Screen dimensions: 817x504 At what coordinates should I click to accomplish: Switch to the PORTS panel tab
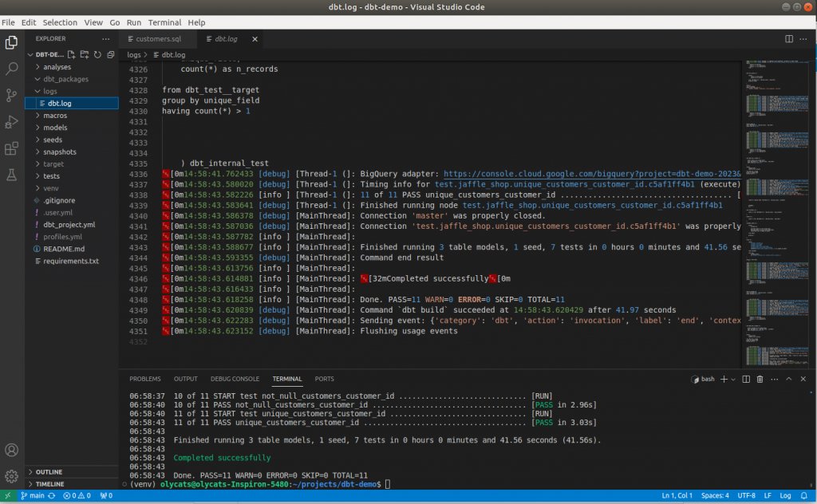[x=324, y=379]
